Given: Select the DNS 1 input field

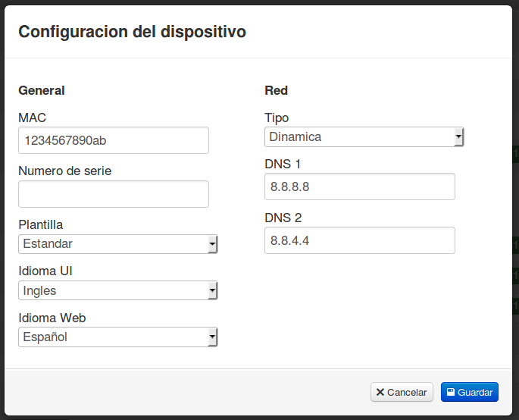Looking at the screenshot, I should (360, 186).
